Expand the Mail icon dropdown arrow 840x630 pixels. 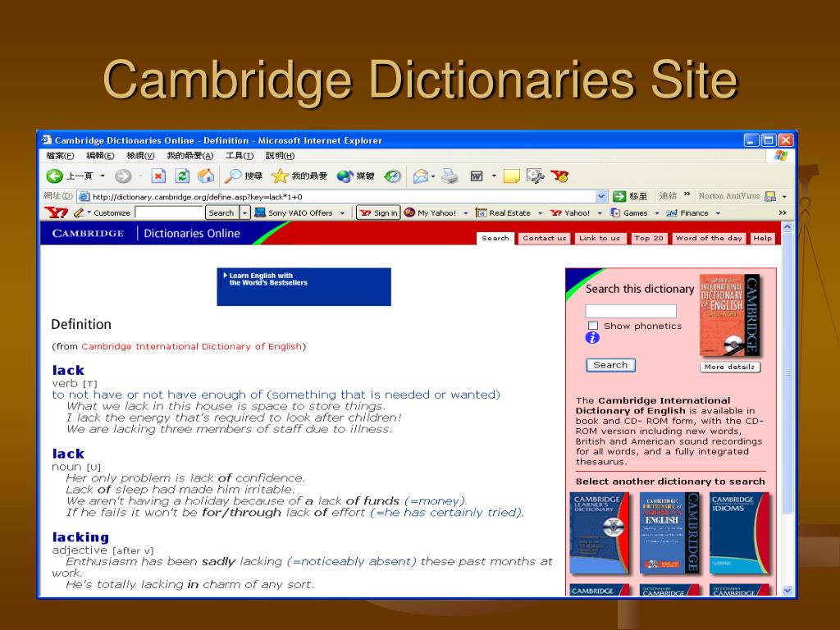coord(433,176)
